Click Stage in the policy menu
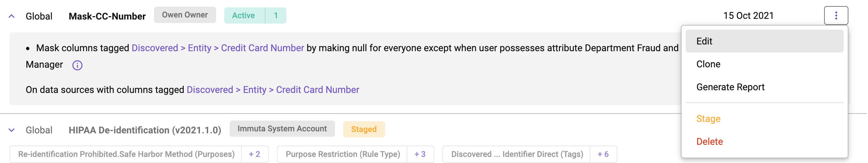 tap(764, 119)
